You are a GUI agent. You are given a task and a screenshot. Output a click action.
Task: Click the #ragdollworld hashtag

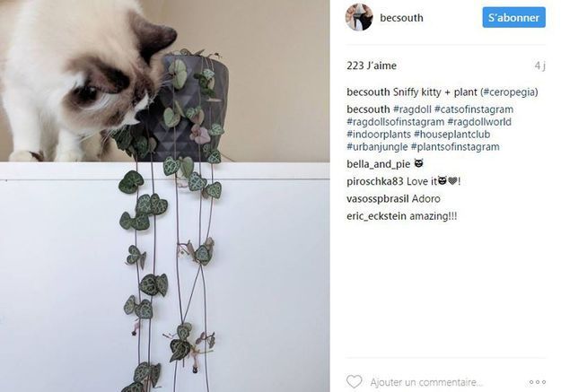pos(479,122)
